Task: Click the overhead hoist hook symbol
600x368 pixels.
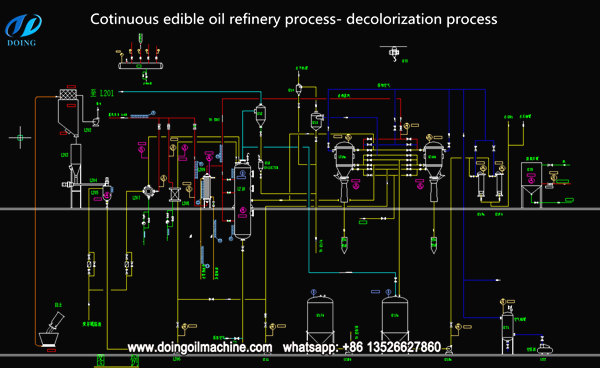Action: tap(394, 53)
